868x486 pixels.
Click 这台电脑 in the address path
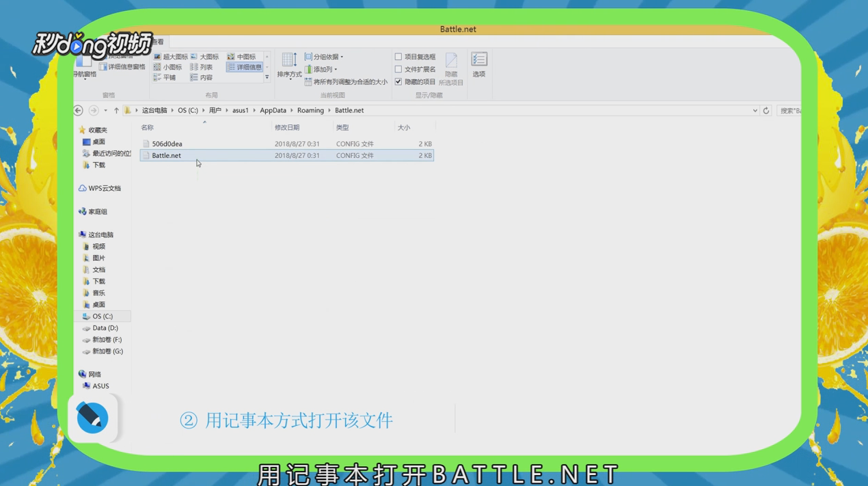[154, 110]
